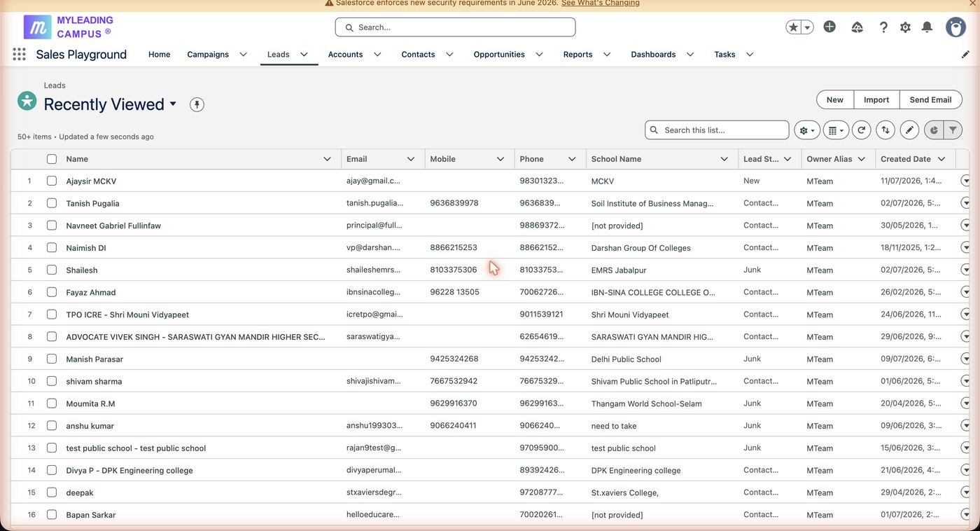Pin this list view
980x531 pixels.
[197, 104]
